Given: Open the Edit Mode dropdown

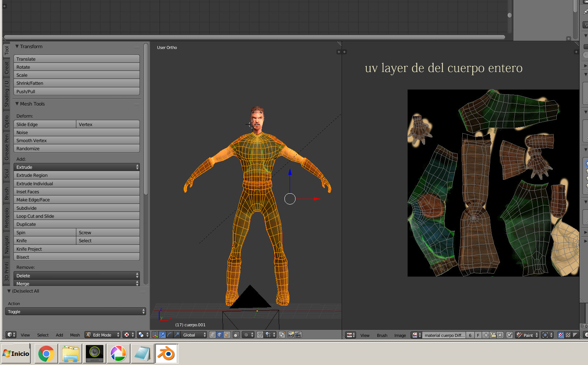Looking at the screenshot, I should (103, 335).
